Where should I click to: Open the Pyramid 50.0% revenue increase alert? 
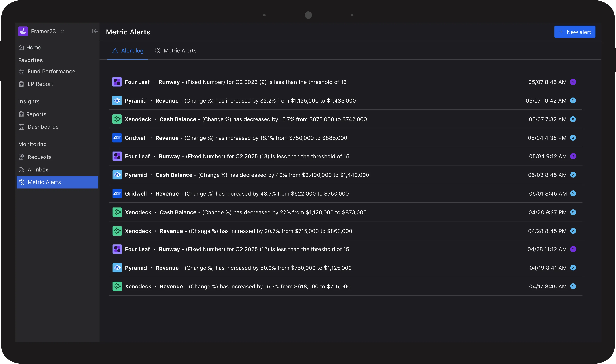point(238,268)
